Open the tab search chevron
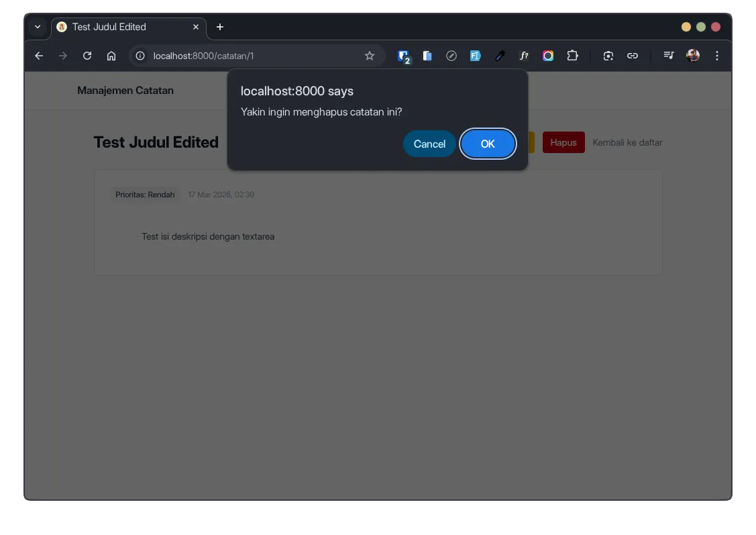The width and height of the screenshot is (756, 535). (38, 27)
